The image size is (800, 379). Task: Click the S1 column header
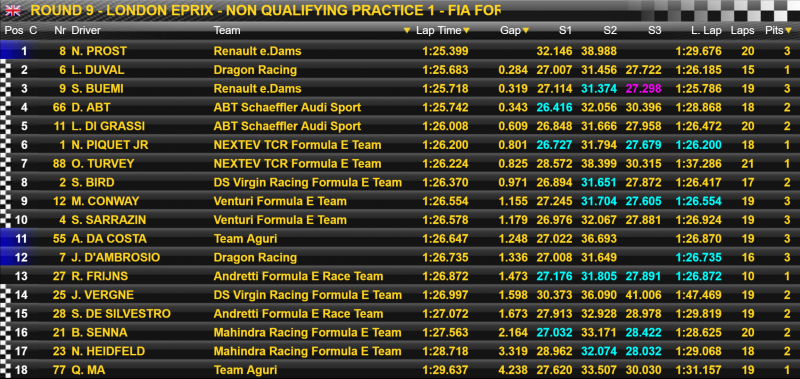[565, 31]
